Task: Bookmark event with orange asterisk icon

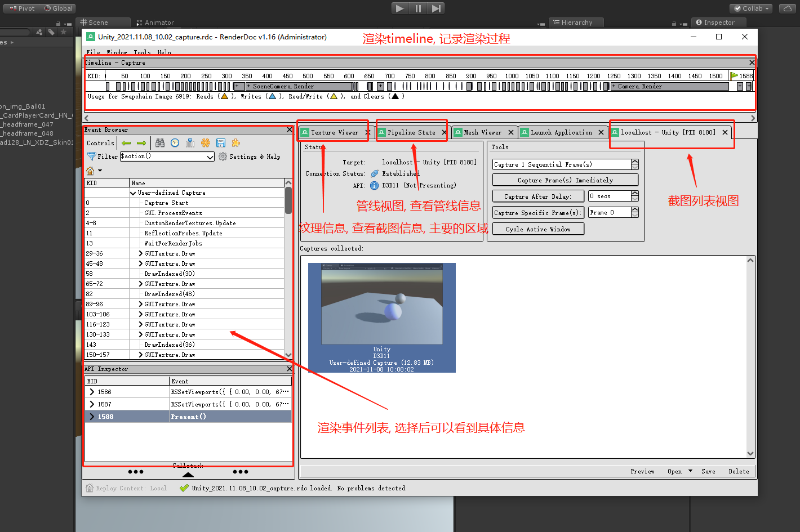Action: pyautogui.click(x=206, y=143)
